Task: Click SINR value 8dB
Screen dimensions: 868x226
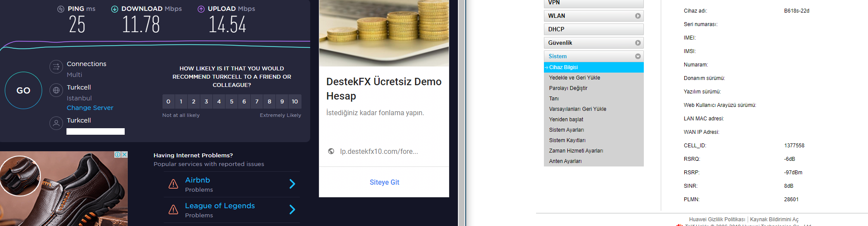Action: click(789, 186)
